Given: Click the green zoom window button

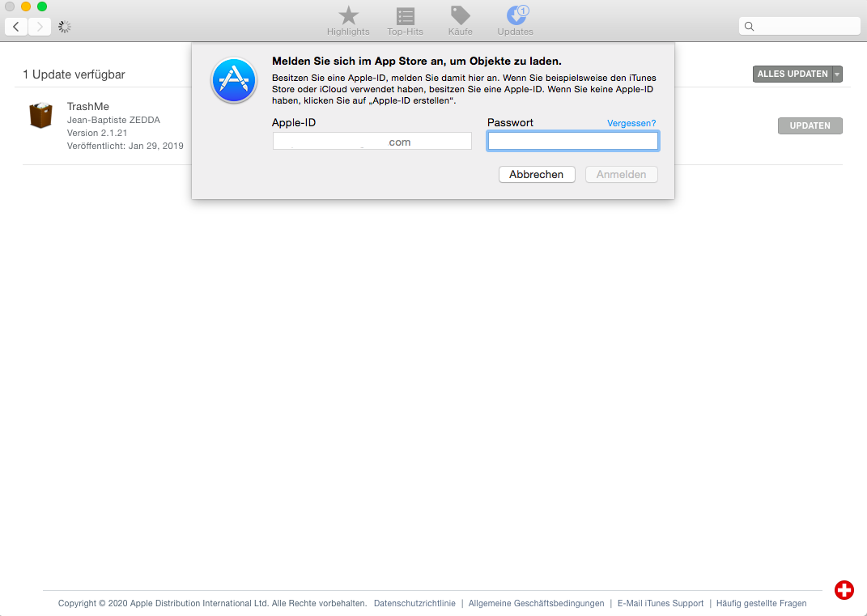Looking at the screenshot, I should (x=42, y=6).
